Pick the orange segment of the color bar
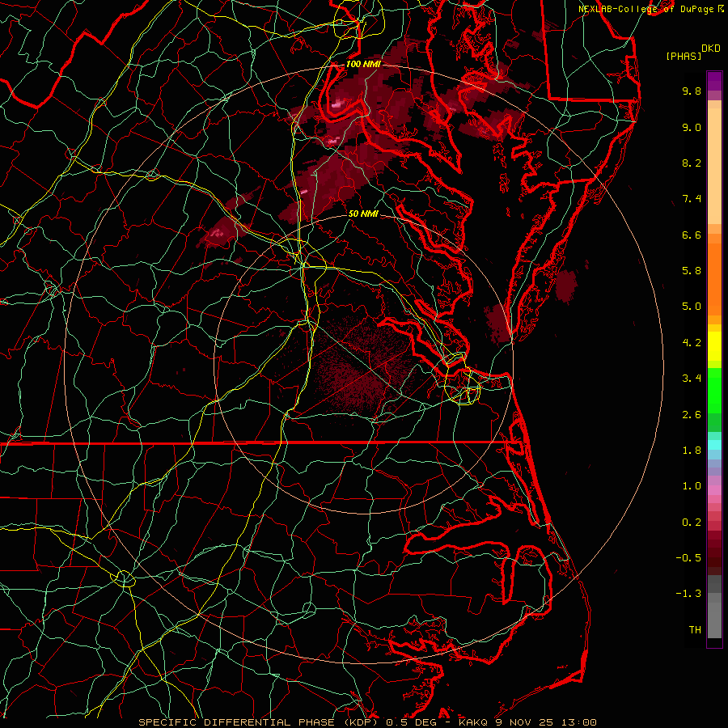728x728 pixels. [714, 279]
